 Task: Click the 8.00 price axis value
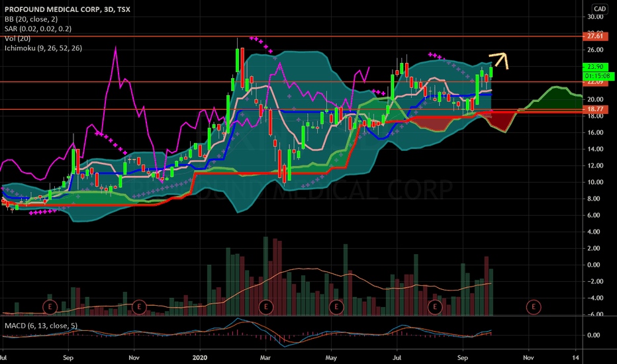click(x=595, y=199)
